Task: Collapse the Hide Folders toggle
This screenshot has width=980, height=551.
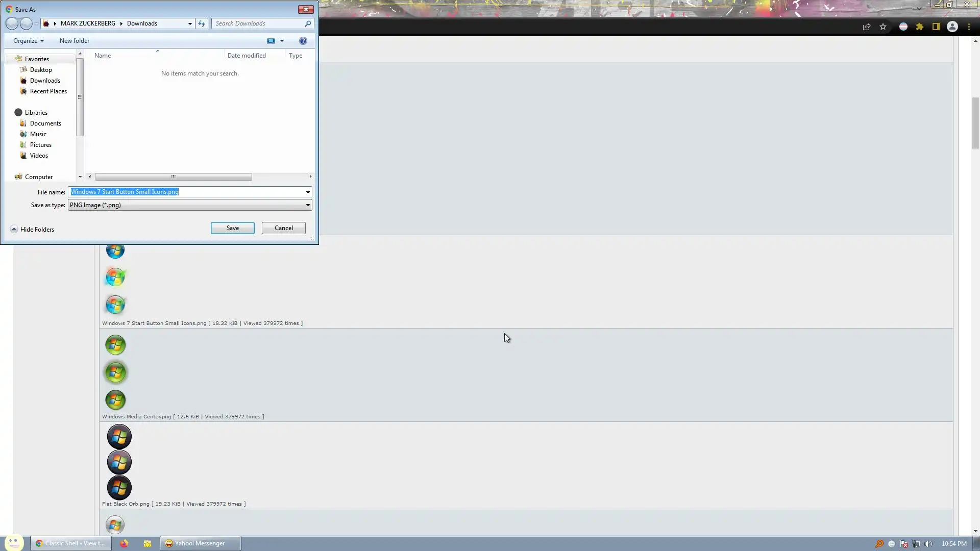Action: (14, 230)
